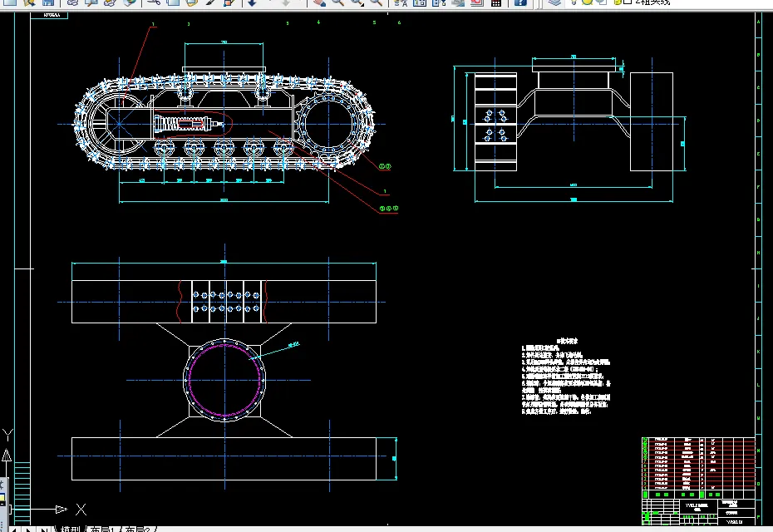Switch to the 模型 tab
The width and height of the screenshot is (773, 532).
70,529
